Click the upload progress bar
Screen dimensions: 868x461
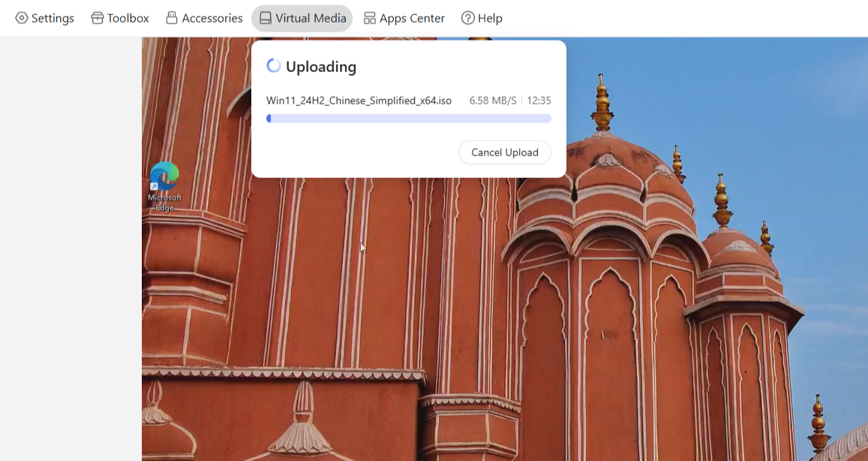pos(409,119)
